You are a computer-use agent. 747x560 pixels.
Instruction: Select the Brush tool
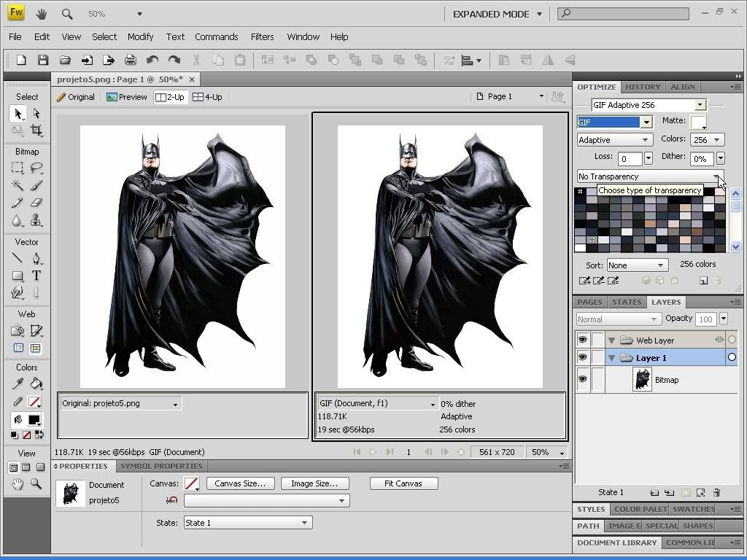point(36,184)
